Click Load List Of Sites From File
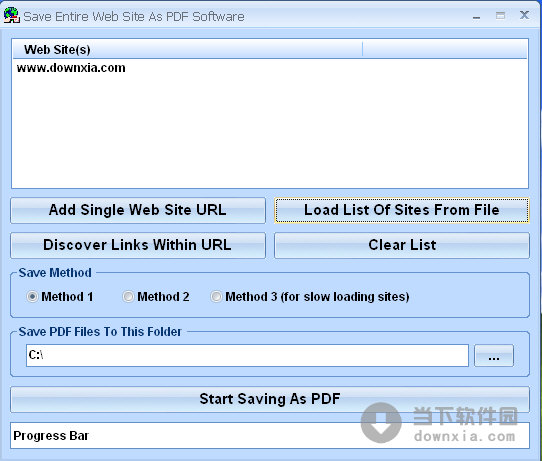The image size is (542, 461). [402, 210]
